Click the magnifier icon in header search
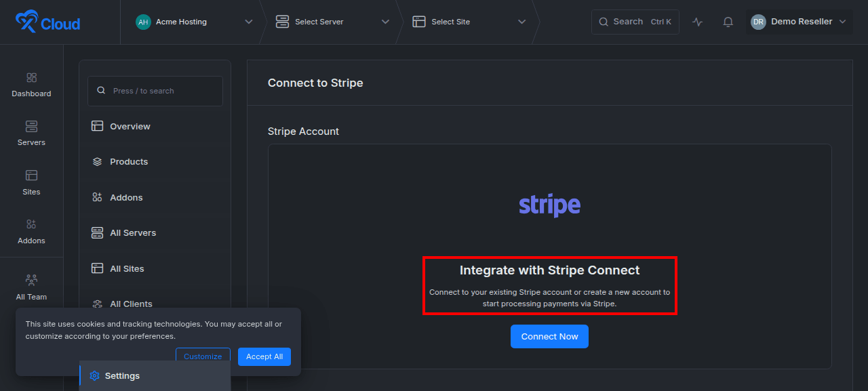This screenshot has width=868, height=391. [x=604, y=22]
